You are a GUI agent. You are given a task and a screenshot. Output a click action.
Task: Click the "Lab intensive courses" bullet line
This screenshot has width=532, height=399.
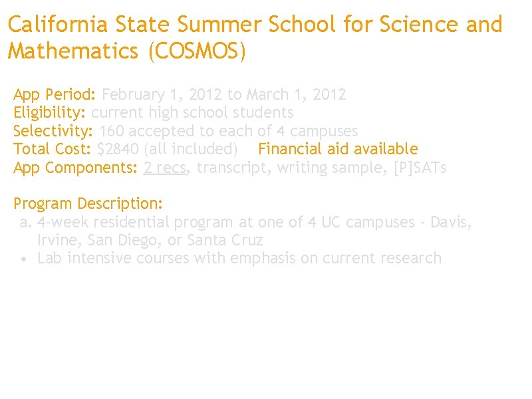239,258
